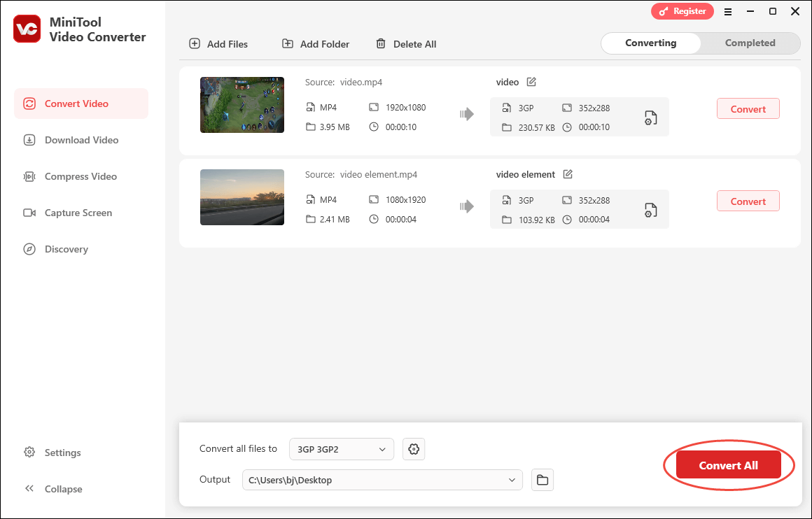Convert the video element.mp4 file
Screen dimensions: 812x519
pos(748,201)
